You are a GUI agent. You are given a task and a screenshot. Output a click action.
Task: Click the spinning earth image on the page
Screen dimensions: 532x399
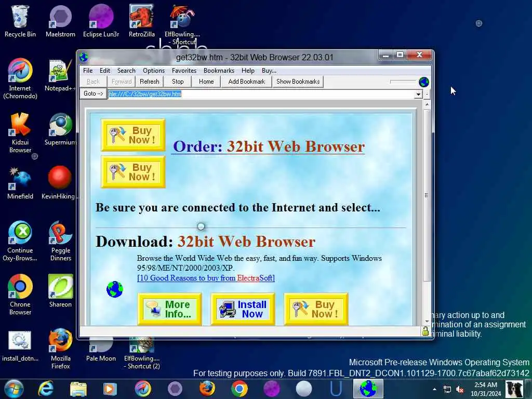coord(115,289)
